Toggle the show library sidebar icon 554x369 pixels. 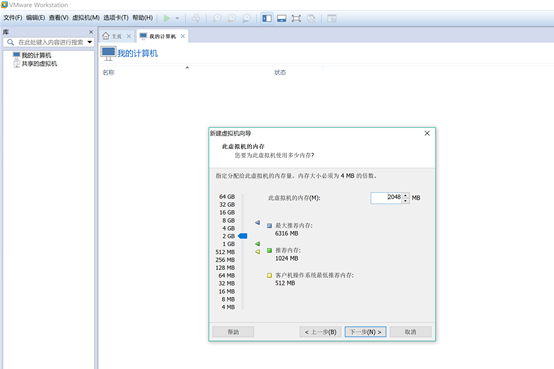pos(267,18)
